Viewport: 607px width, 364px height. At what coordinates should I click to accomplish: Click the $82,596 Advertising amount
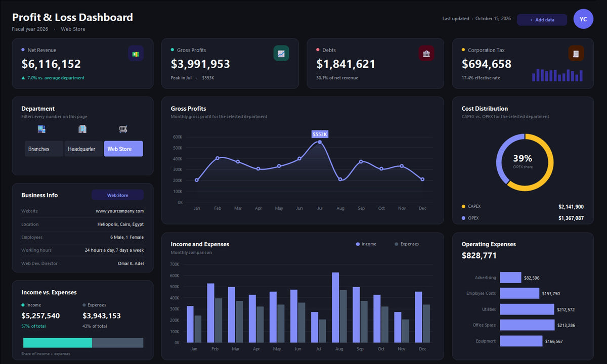tap(532, 278)
